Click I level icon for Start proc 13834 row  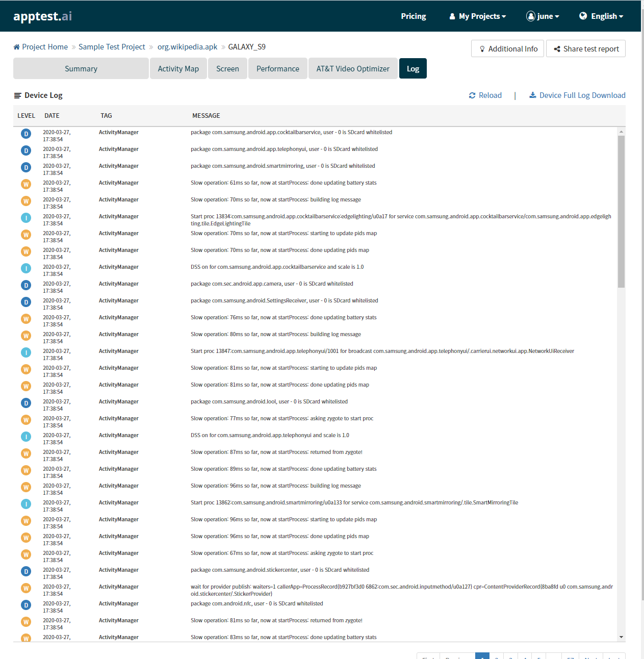[x=26, y=218]
